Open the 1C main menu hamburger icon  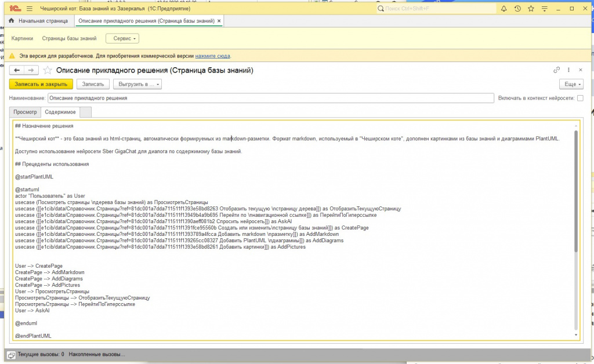[30, 8]
